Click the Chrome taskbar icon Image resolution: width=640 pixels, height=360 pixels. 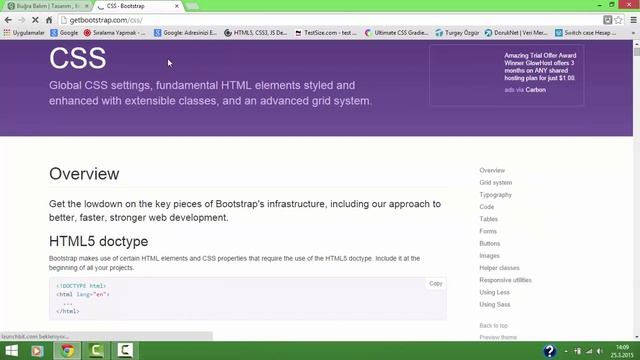tap(68, 351)
